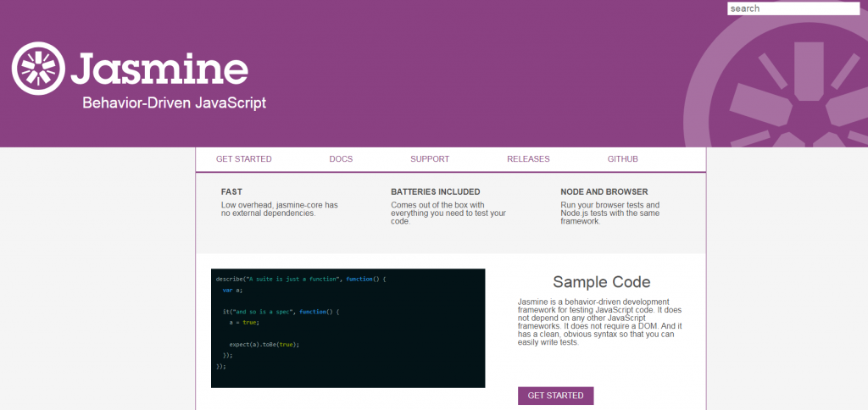Viewport: 868px width, 410px height.
Task: Click the Behavior-Driven JavaScript tagline
Action: point(175,102)
